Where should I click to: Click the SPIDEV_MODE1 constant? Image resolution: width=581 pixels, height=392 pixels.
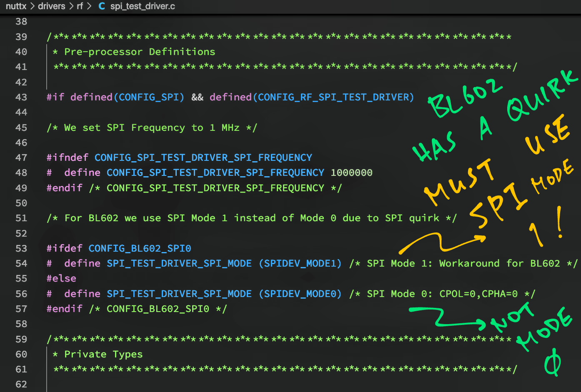pyautogui.click(x=300, y=263)
